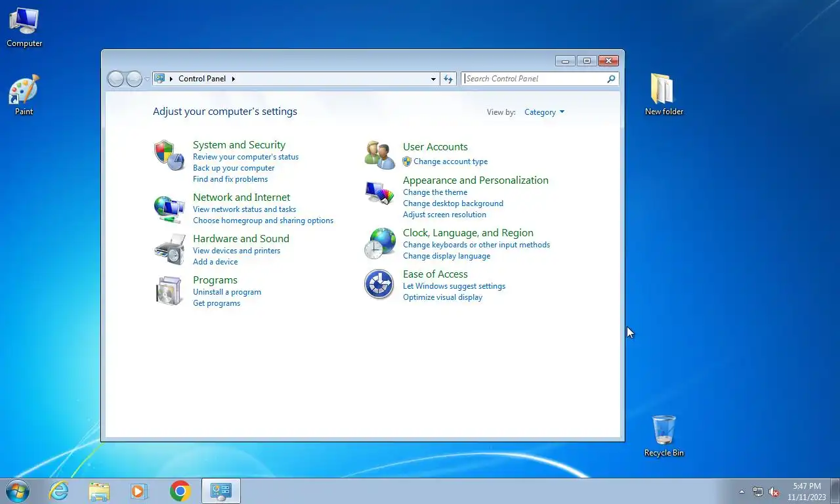Refresh the Control Panel address bar
Screen dimensions: 840x504
tap(448, 79)
